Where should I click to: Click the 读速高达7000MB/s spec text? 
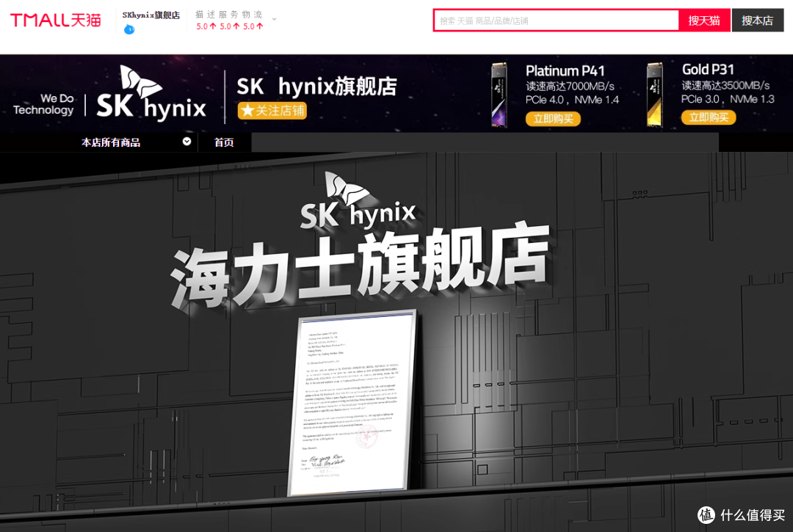570,87
